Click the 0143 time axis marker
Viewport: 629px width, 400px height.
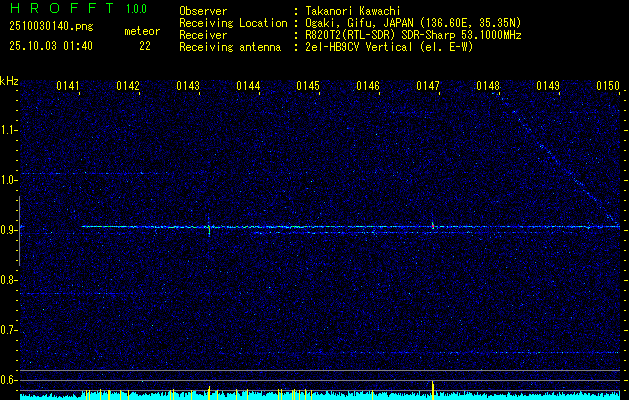pyautogui.click(x=188, y=86)
